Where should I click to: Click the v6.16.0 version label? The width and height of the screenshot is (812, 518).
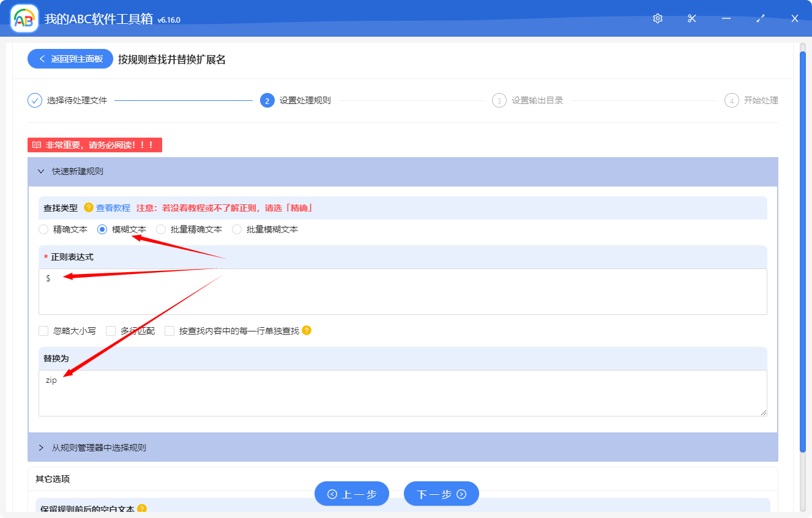click(169, 20)
